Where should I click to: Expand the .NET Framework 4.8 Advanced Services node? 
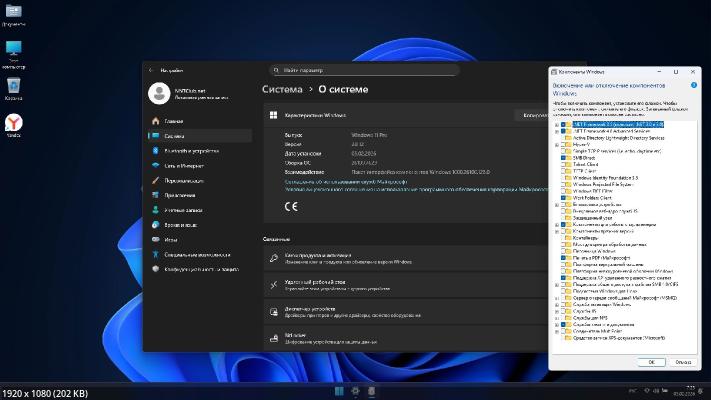(x=555, y=131)
